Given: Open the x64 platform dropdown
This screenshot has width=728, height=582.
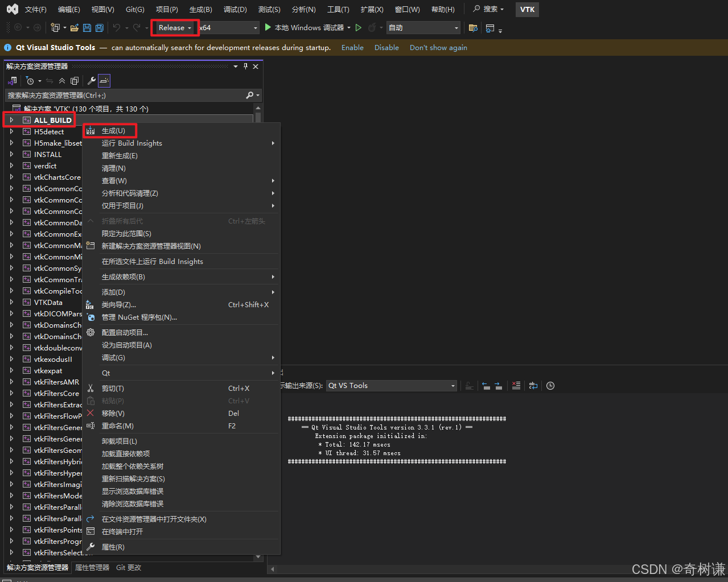Looking at the screenshot, I should click(229, 27).
